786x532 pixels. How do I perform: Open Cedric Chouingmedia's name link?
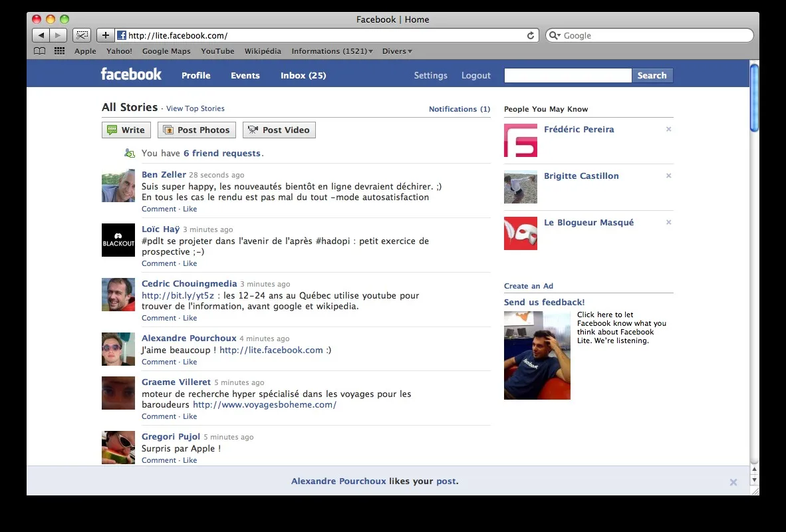click(189, 283)
